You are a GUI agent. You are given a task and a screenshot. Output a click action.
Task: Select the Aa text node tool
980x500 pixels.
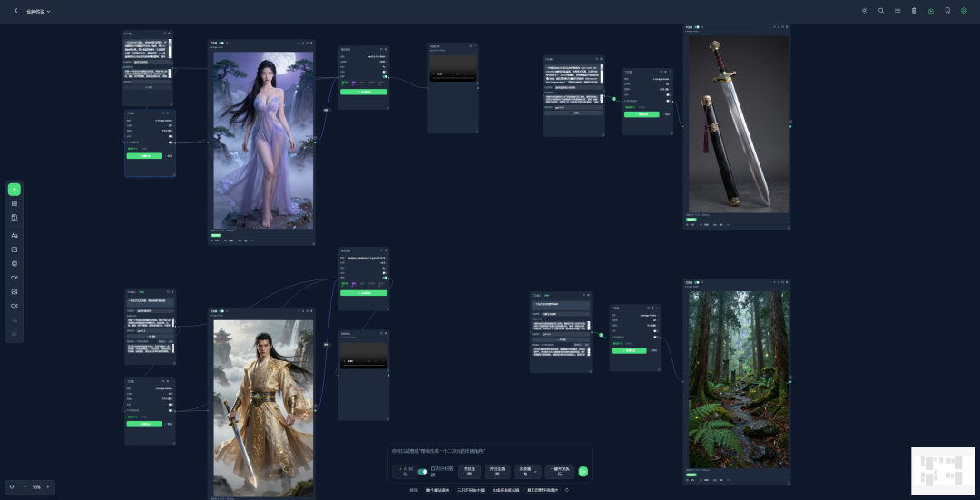pos(15,236)
